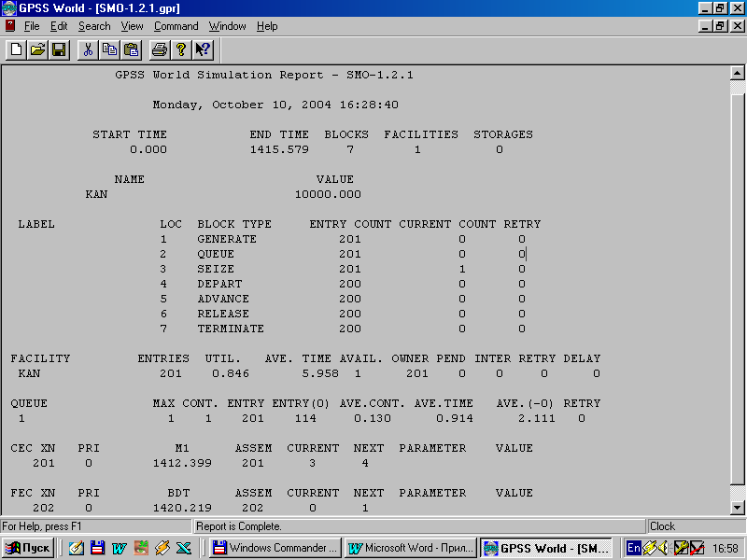The height and width of the screenshot is (560, 747).
Task: Click the END TIME value 1415.579
Action: pyautogui.click(x=279, y=149)
